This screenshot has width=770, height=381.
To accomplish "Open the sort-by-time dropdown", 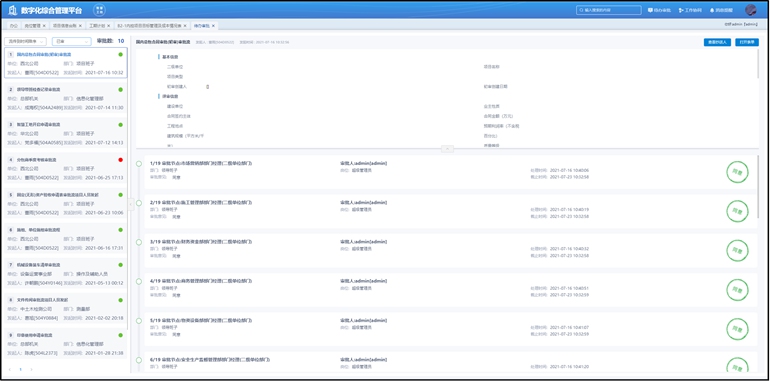I will coord(25,42).
